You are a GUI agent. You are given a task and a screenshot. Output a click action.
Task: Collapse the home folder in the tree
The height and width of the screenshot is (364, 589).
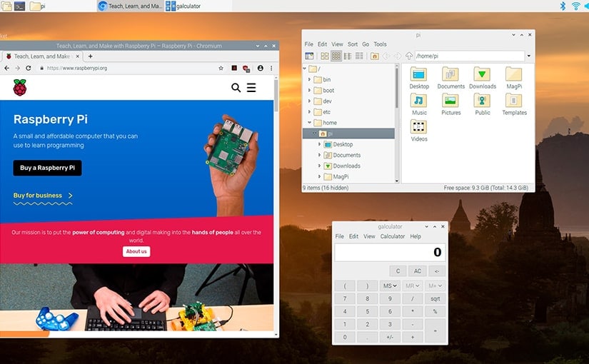[310, 123]
